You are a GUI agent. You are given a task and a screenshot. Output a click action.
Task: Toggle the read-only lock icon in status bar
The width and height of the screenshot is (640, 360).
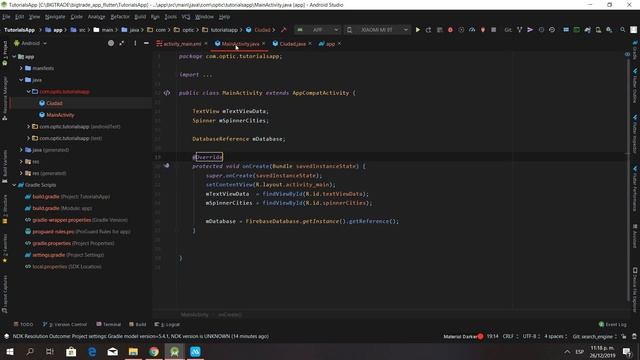624,336
